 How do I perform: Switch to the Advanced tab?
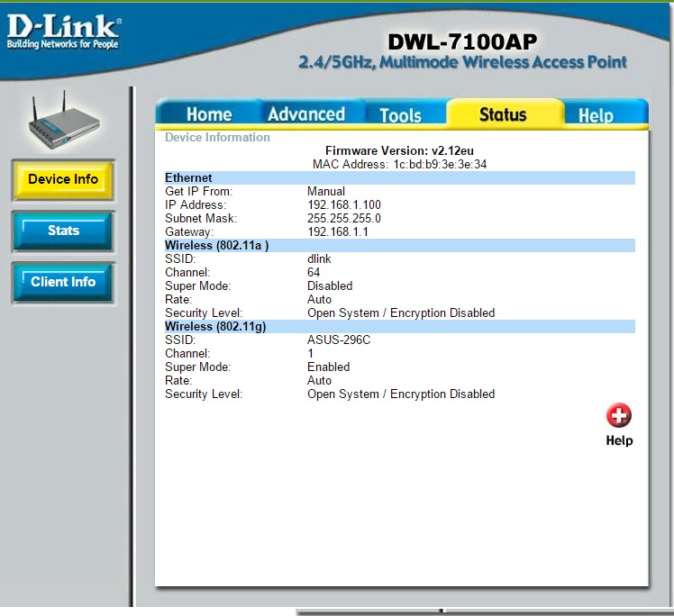pos(306,114)
